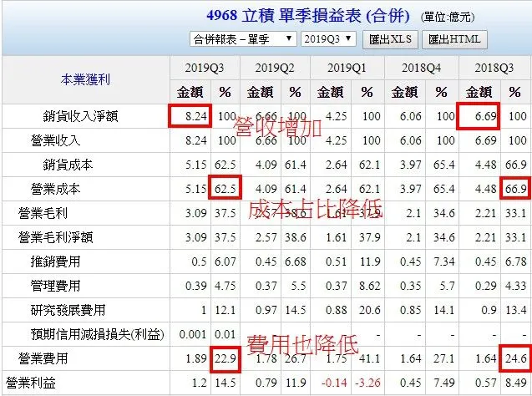Select 銷貨成本 2018Q3 amount 4.48
This screenshot has width=532, height=396.
tap(485, 165)
